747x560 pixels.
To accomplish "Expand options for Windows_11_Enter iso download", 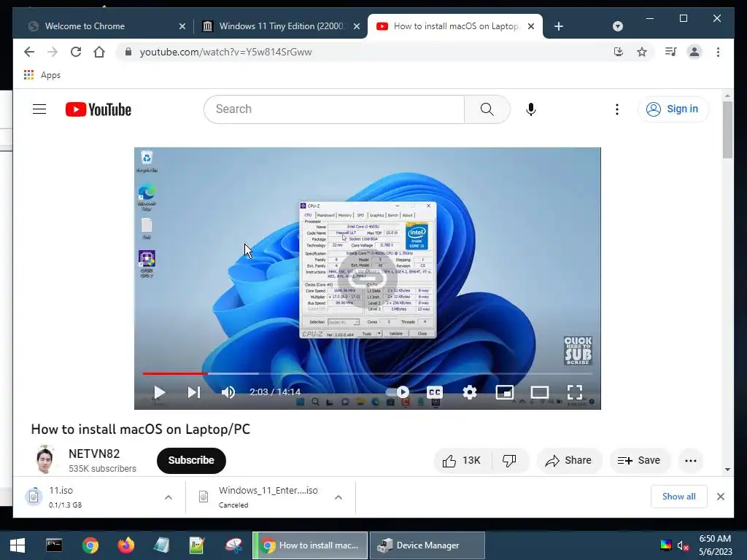I will coord(338,497).
